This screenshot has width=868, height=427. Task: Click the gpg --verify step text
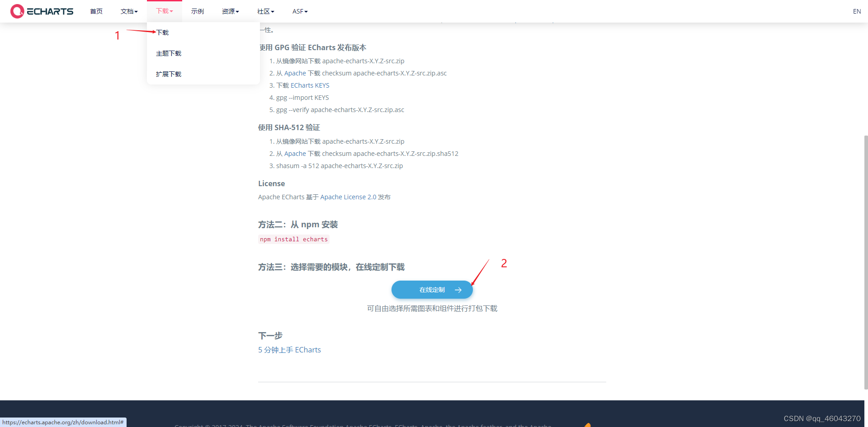point(340,110)
